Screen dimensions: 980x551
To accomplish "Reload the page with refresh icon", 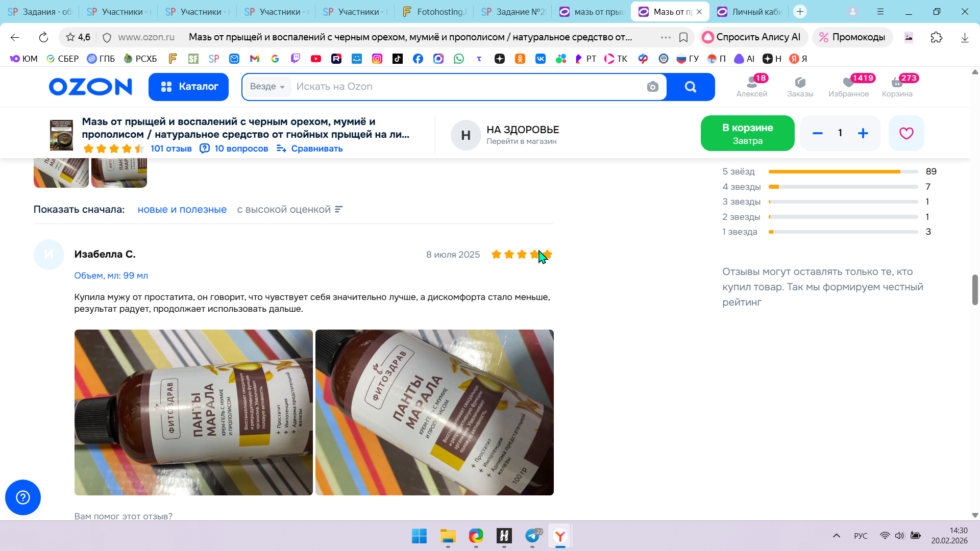I will coord(43,37).
